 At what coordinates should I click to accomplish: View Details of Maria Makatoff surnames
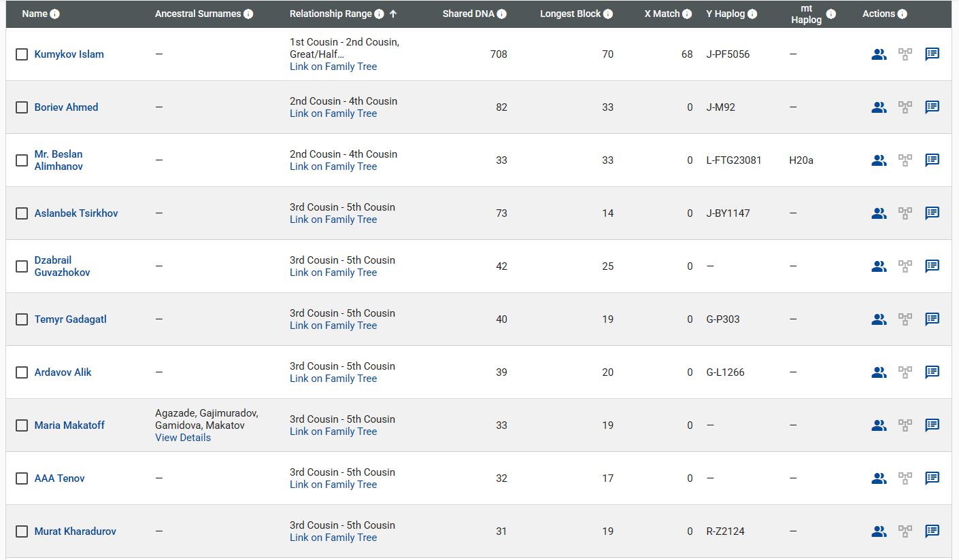pyautogui.click(x=183, y=438)
